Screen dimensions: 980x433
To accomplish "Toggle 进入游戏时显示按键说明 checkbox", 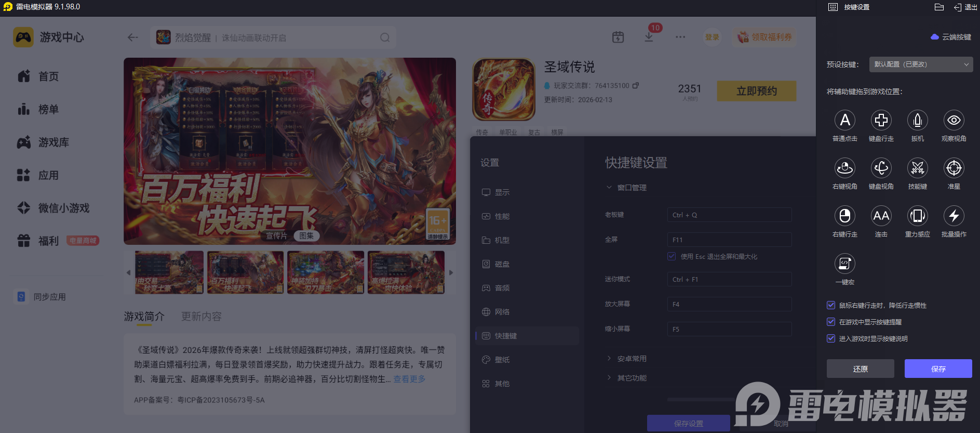I will pyautogui.click(x=831, y=338).
